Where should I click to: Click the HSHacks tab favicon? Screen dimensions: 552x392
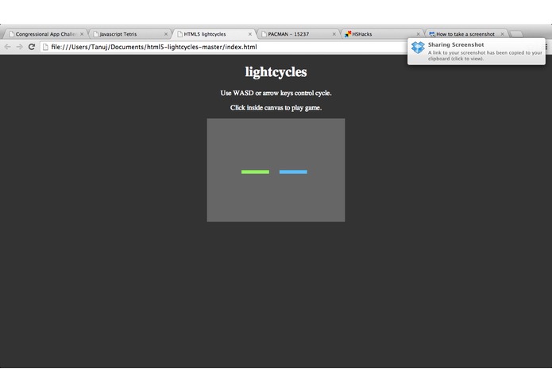pyautogui.click(x=348, y=34)
